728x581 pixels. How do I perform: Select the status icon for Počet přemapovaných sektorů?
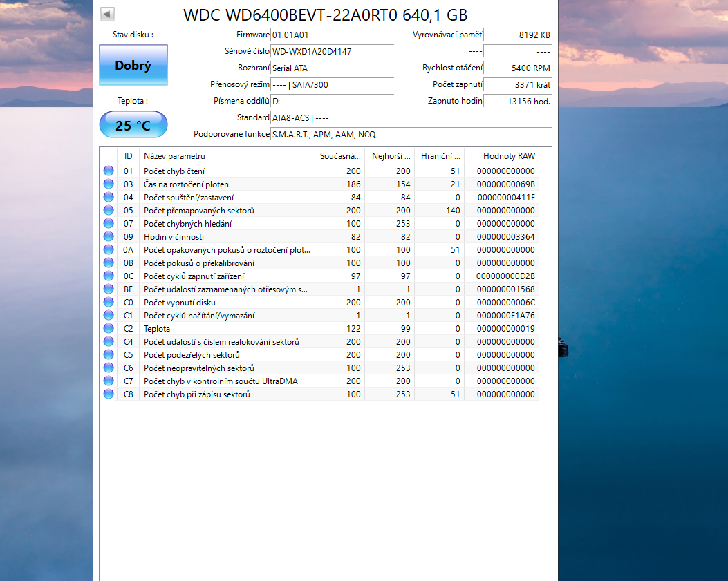point(109,210)
